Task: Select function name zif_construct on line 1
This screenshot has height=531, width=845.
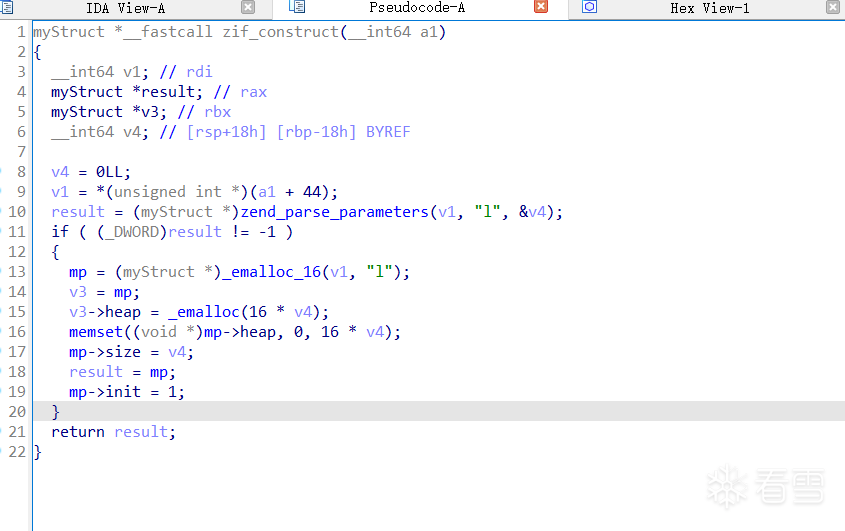Action: (280, 32)
